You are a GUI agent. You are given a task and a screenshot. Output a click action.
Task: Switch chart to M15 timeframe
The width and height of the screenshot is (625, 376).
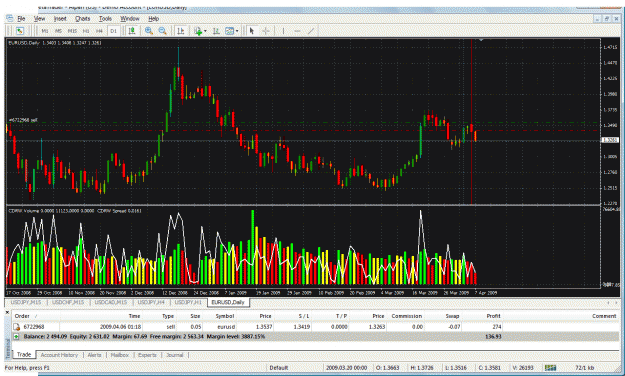pyautogui.click(x=72, y=31)
